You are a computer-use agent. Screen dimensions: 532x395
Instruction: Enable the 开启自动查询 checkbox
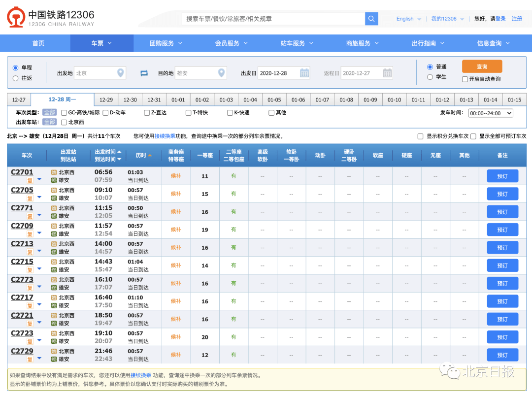tap(465, 79)
